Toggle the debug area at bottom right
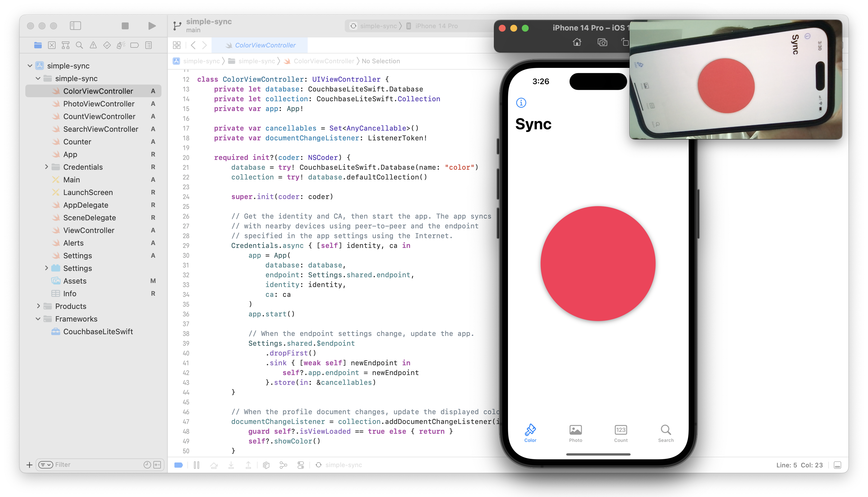 click(x=837, y=465)
